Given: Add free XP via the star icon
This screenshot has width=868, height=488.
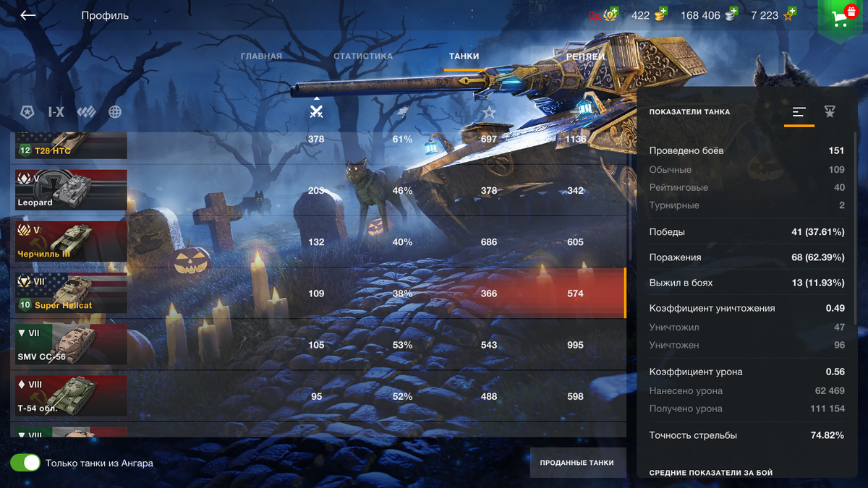Looking at the screenshot, I should click(x=788, y=14).
